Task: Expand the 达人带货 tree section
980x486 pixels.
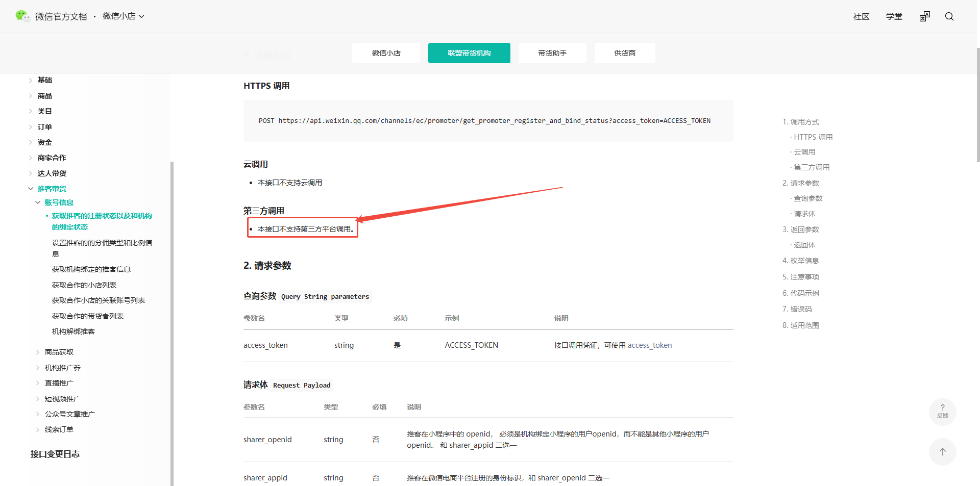Action: click(x=31, y=173)
